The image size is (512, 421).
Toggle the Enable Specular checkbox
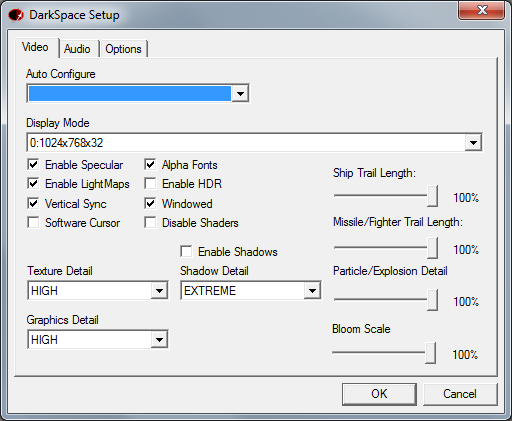[33, 165]
